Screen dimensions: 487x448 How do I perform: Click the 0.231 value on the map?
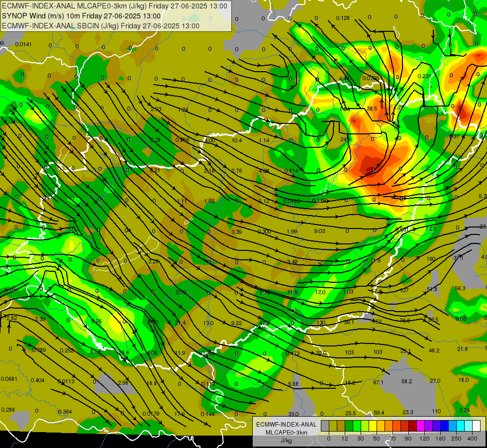424,76
